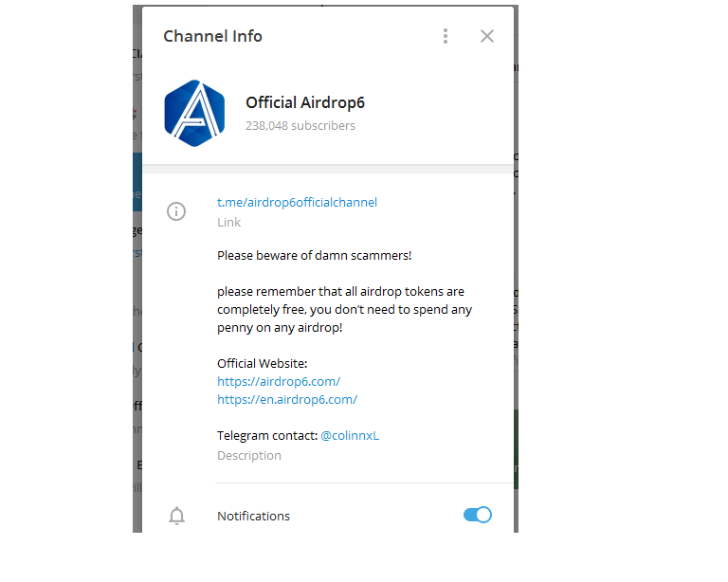This screenshot has width=728, height=582.
Task: Click the Channel Info title
Action: [x=212, y=36]
